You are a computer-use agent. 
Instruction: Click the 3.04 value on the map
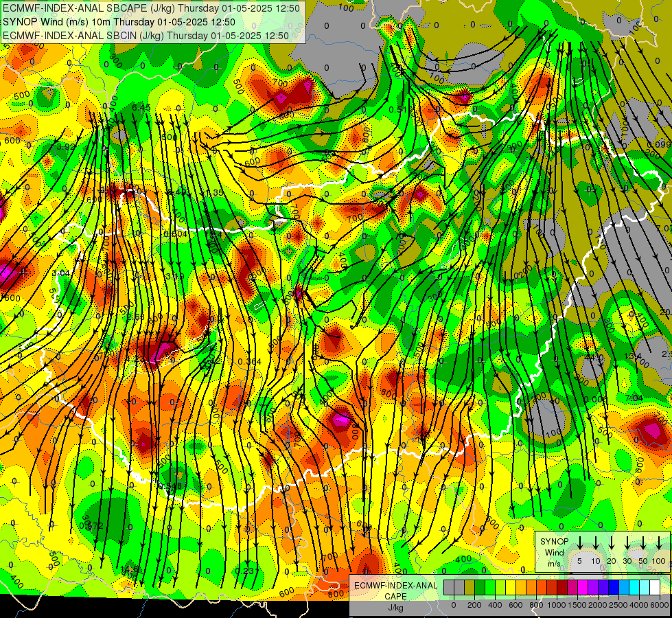pos(60,273)
